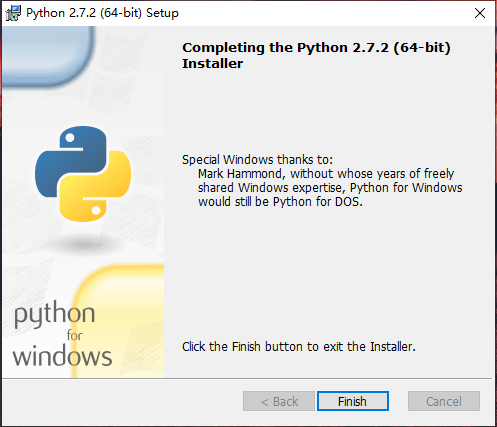This screenshot has width=497, height=427.
Task: Close the Python Setup window
Action: click(x=480, y=13)
